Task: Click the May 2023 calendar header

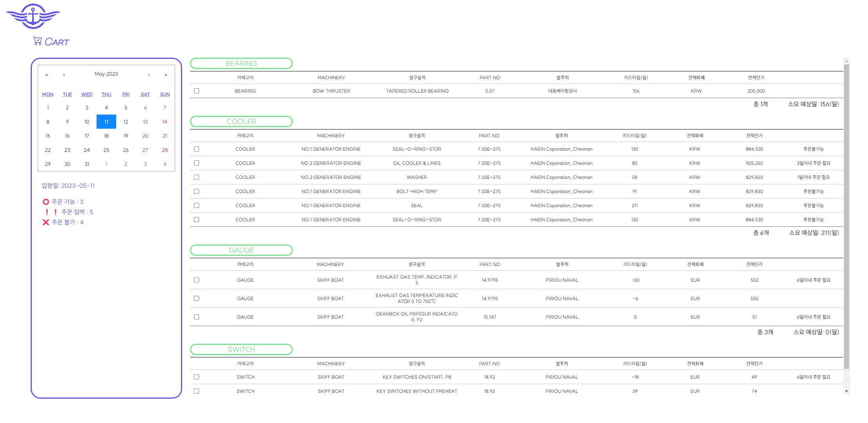Action: pos(106,74)
